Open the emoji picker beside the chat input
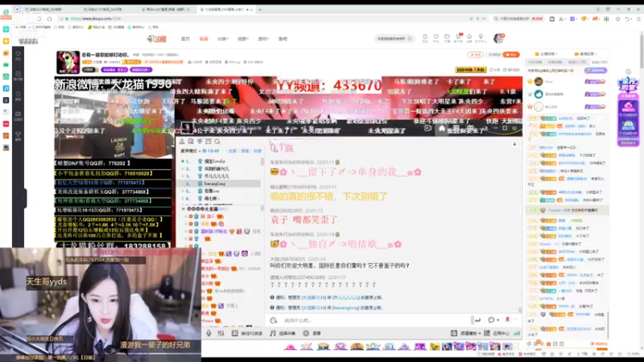This screenshot has width=644, height=362. click(274, 320)
